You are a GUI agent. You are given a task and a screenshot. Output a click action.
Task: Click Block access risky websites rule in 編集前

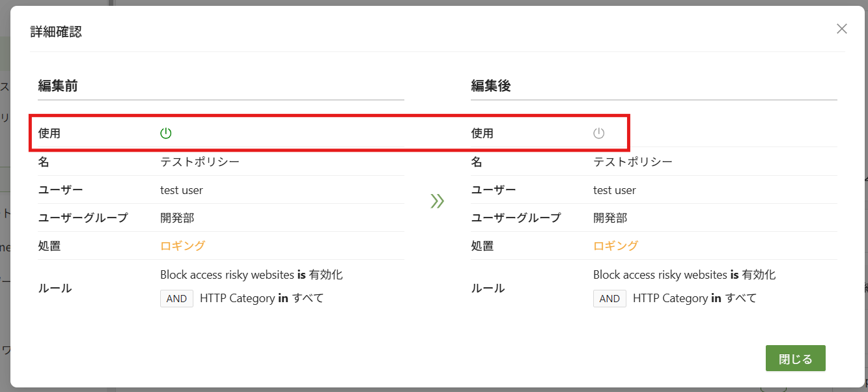(x=227, y=275)
